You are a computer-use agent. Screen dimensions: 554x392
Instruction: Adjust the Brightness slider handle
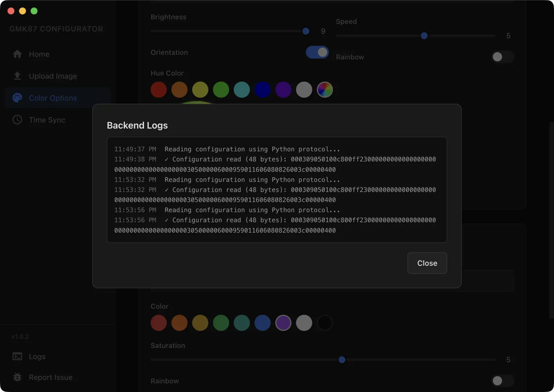click(306, 31)
